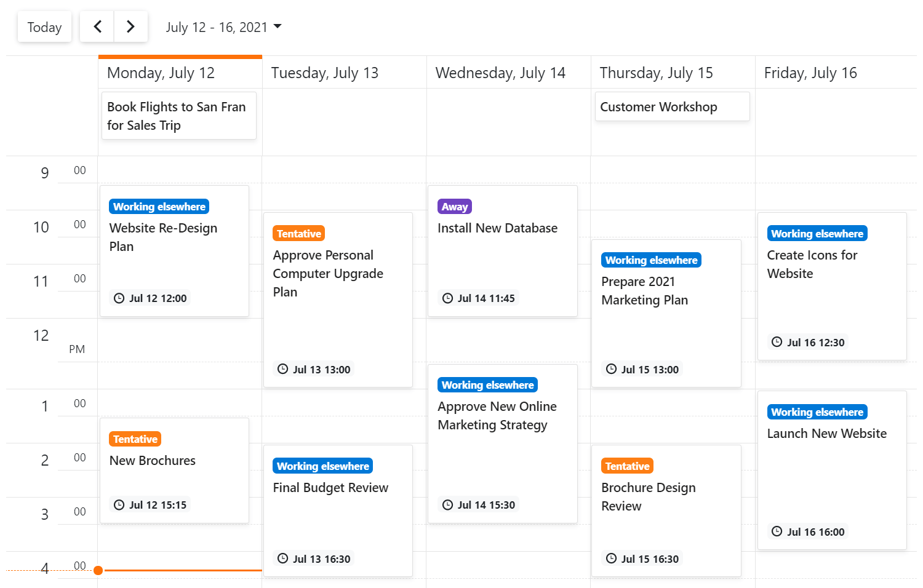This screenshot has width=923, height=588.
Task: Click clock icon on Launch New Website
Action: tap(777, 531)
